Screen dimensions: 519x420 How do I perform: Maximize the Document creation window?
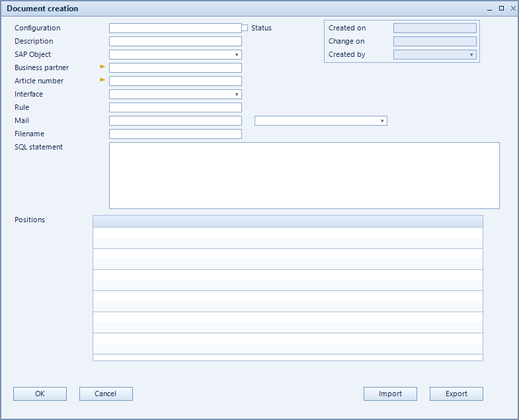coord(501,9)
